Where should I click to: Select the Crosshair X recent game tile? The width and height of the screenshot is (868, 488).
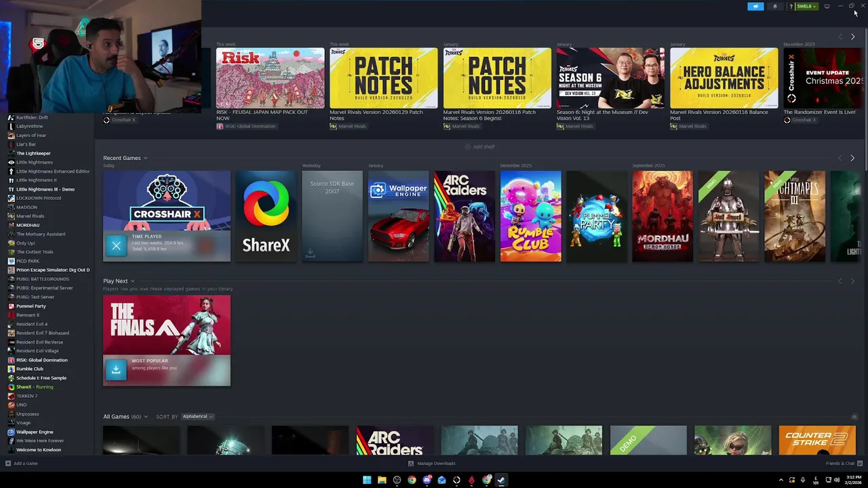point(167,216)
